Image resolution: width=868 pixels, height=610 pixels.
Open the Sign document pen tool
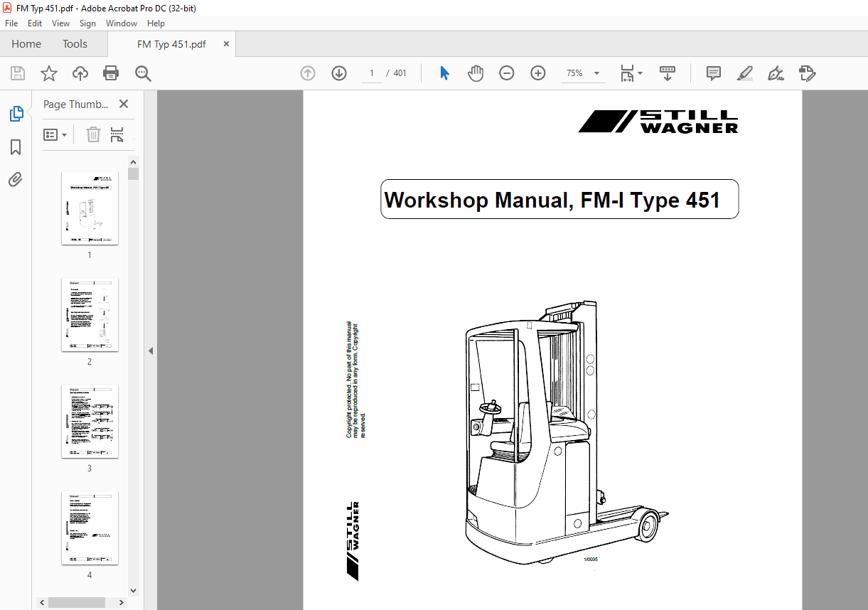776,73
